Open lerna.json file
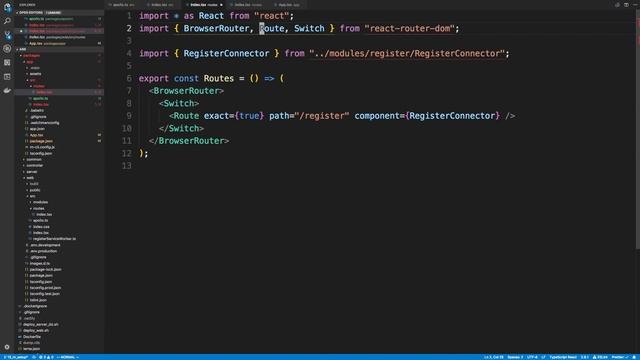 click(31, 349)
